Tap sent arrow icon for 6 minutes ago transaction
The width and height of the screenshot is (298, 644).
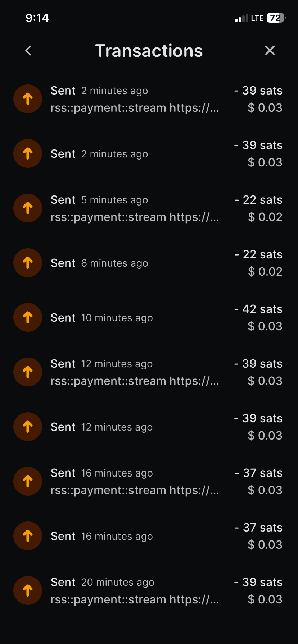28,263
